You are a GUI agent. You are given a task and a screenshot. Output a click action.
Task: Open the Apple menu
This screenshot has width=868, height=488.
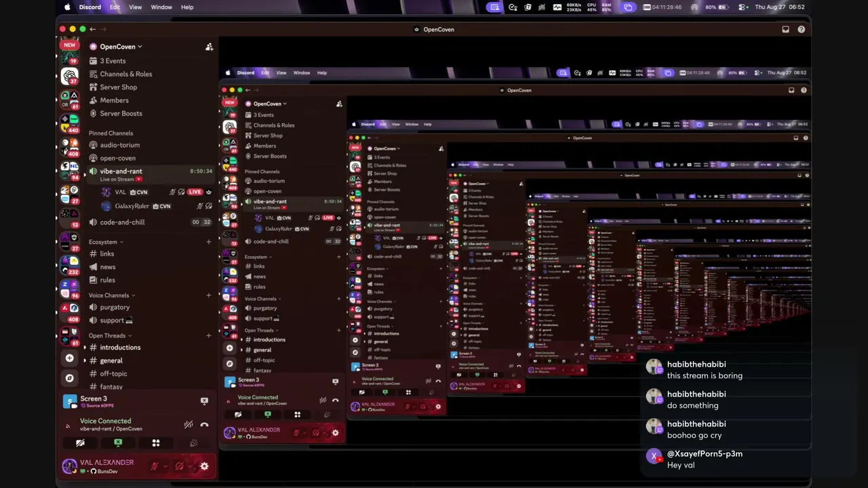(67, 7)
